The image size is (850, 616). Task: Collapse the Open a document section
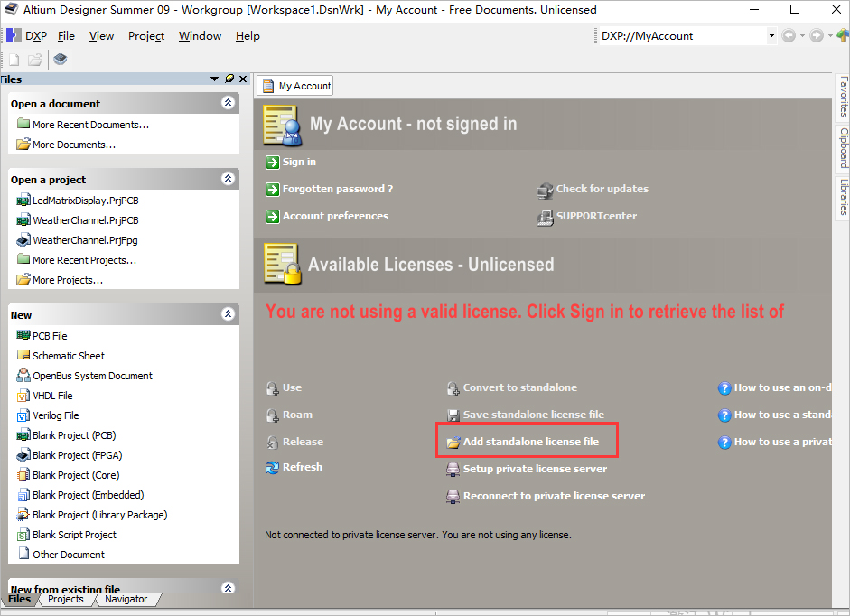pos(229,102)
